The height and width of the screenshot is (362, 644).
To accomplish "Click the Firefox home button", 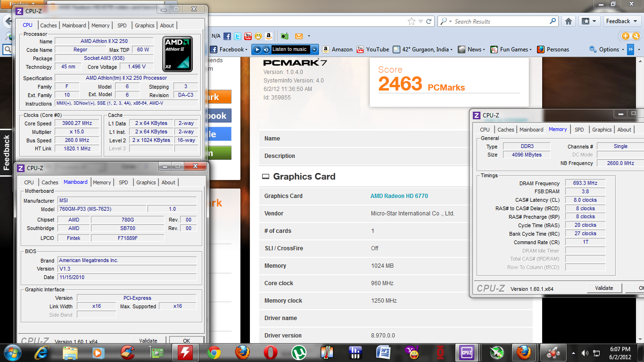I will (569, 21).
